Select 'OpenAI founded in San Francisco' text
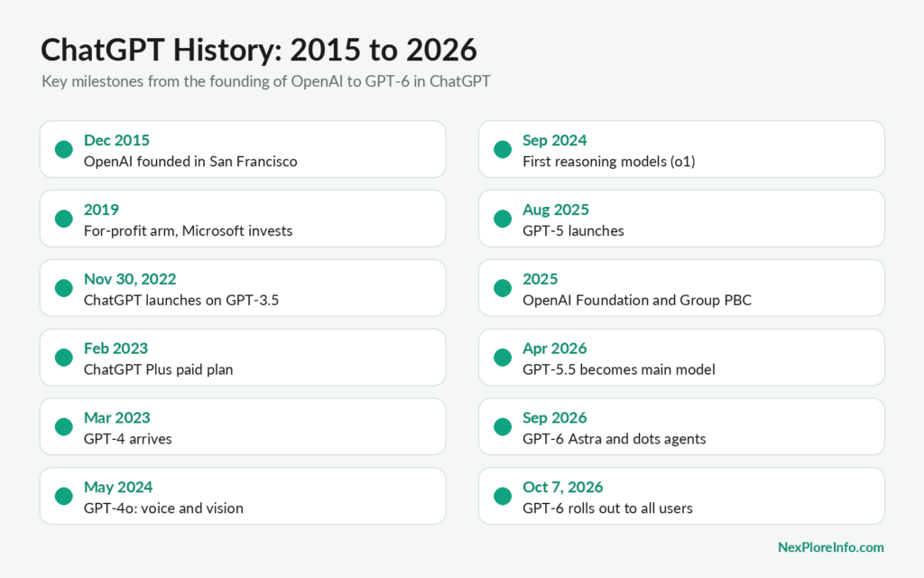924x578 pixels. 190,162
